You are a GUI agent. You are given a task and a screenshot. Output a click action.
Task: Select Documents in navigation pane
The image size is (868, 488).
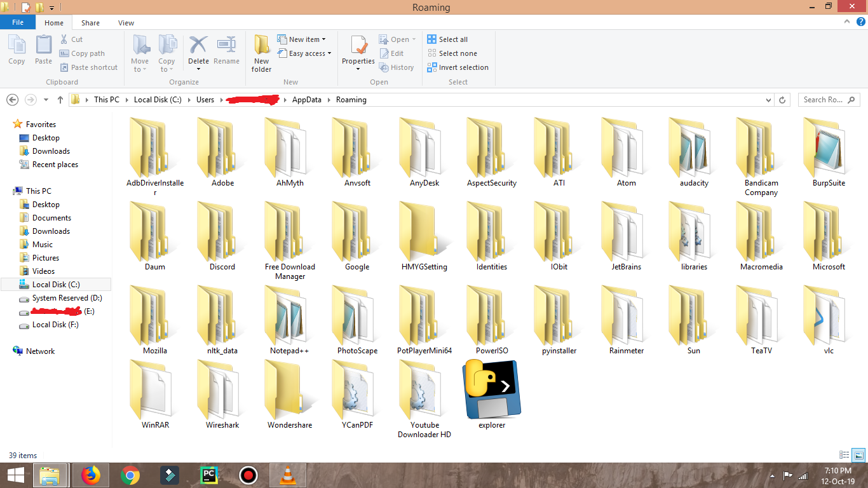[51, 218]
